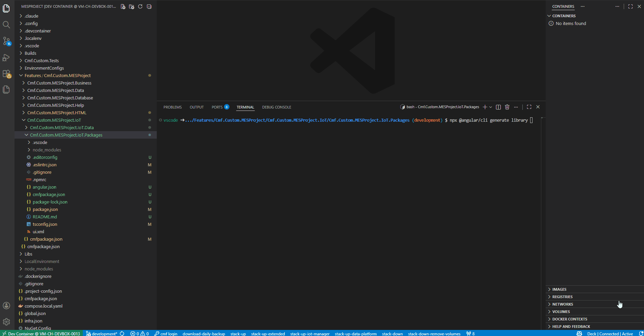This screenshot has height=336, width=644.
Task: Open the Search view in activity bar
Action: coord(6,25)
